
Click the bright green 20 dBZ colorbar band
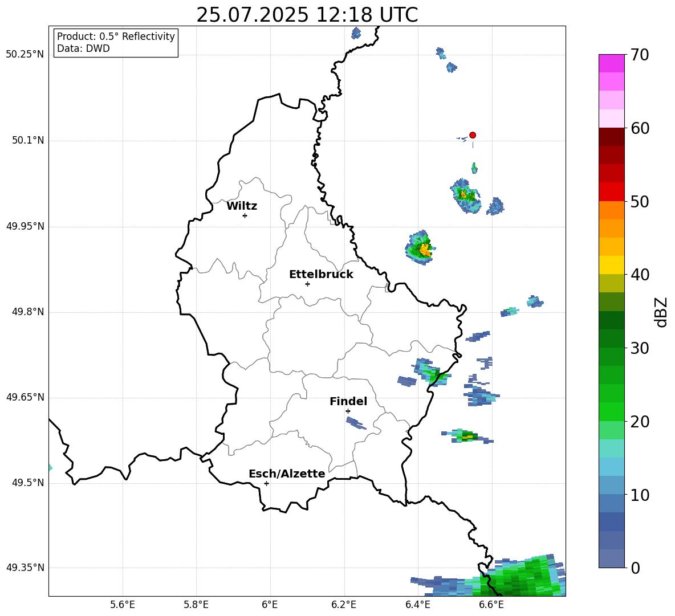(x=611, y=411)
